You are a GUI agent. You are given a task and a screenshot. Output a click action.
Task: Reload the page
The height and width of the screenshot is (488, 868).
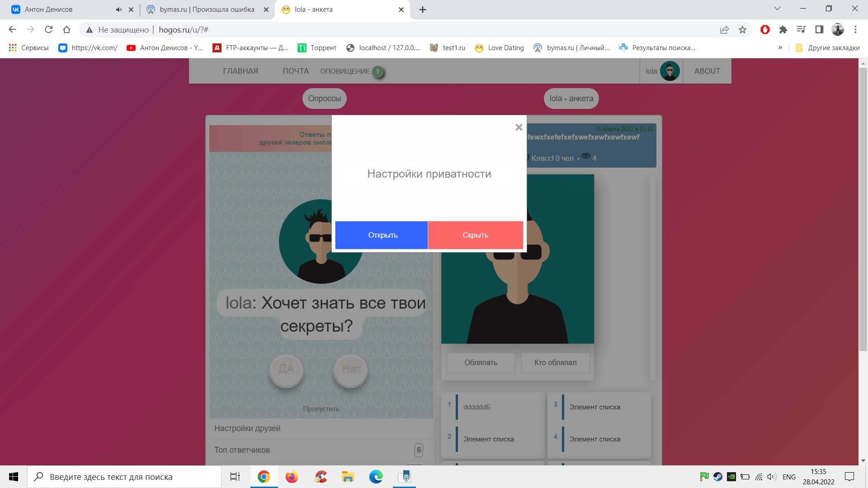point(49,30)
